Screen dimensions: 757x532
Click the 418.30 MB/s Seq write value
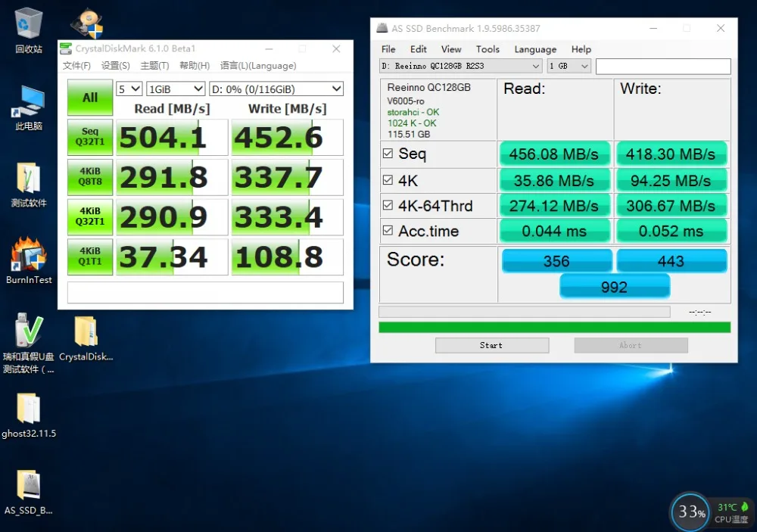click(x=671, y=154)
